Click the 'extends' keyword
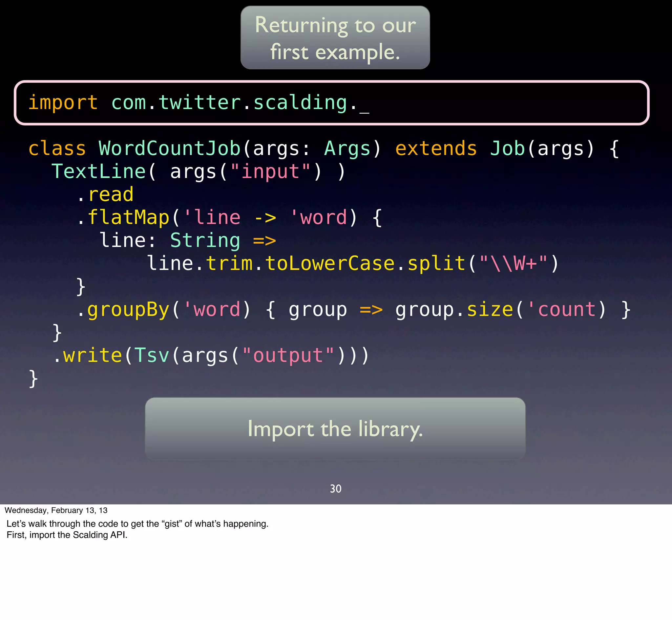The height and width of the screenshot is (620, 672). pos(436,148)
